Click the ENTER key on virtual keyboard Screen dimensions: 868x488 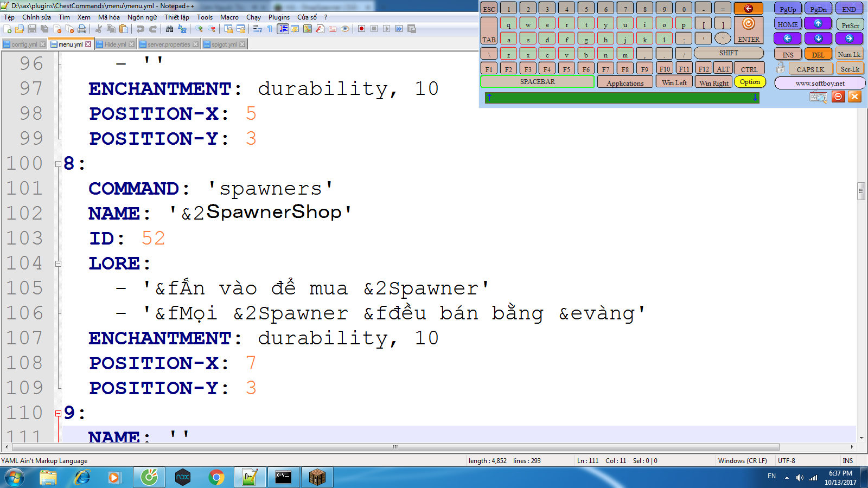pyautogui.click(x=749, y=30)
